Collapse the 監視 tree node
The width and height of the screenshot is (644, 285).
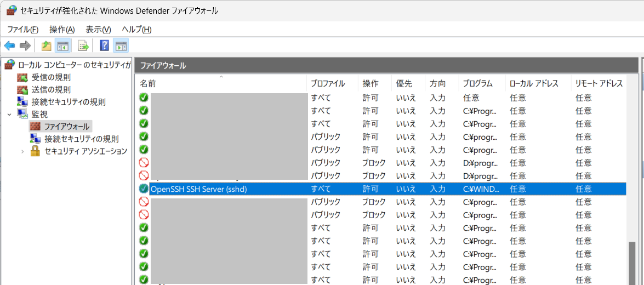click(9, 114)
